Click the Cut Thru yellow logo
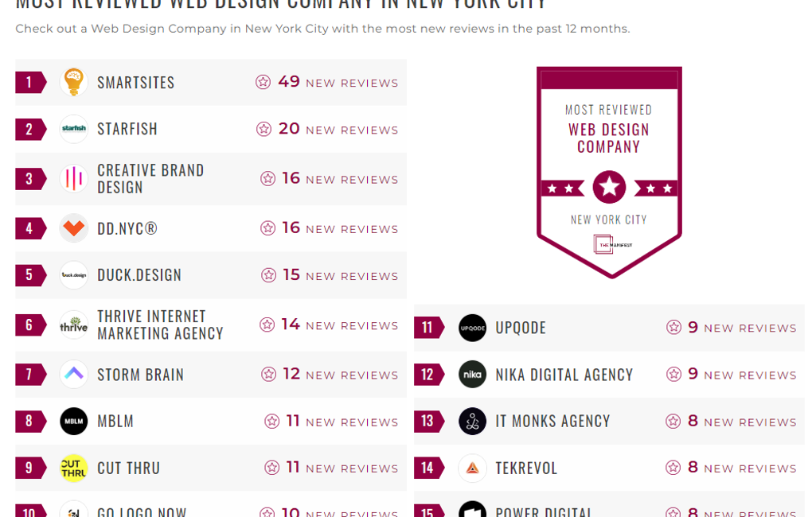 click(x=74, y=468)
